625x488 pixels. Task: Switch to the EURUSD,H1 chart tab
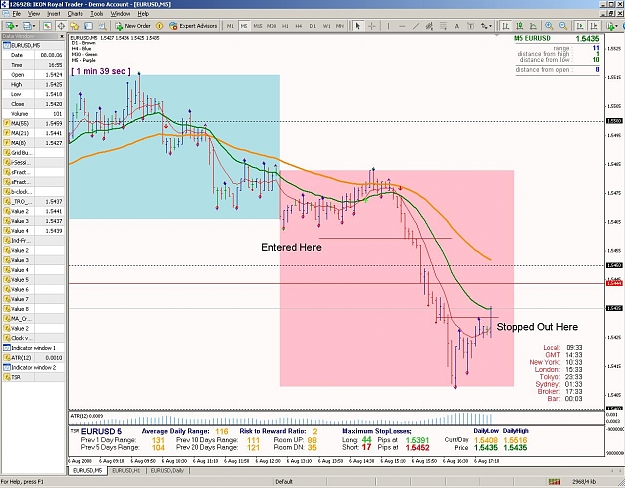coord(126,471)
